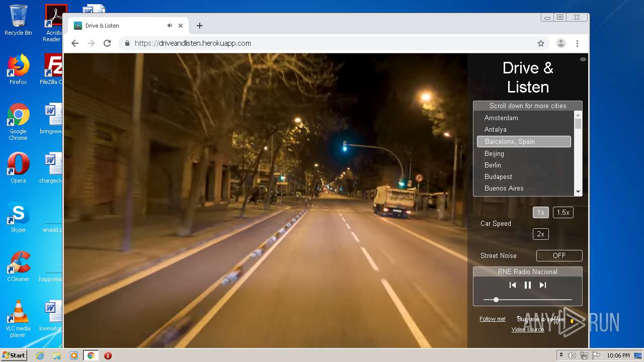Image resolution: width=644 pixels, height=362 pixels.
Task: Toggle Street Noise OFF button
Action: (x=559, y=255)
